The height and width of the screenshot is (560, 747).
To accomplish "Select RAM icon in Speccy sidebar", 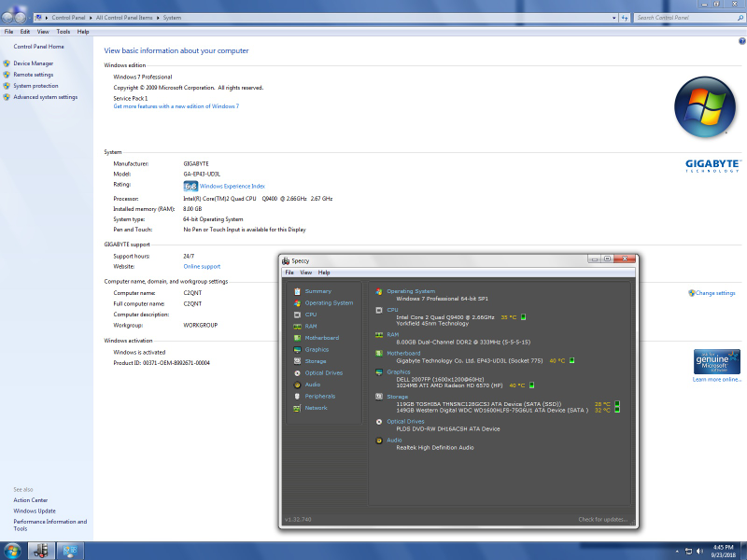I will click(x=297, y=326).
